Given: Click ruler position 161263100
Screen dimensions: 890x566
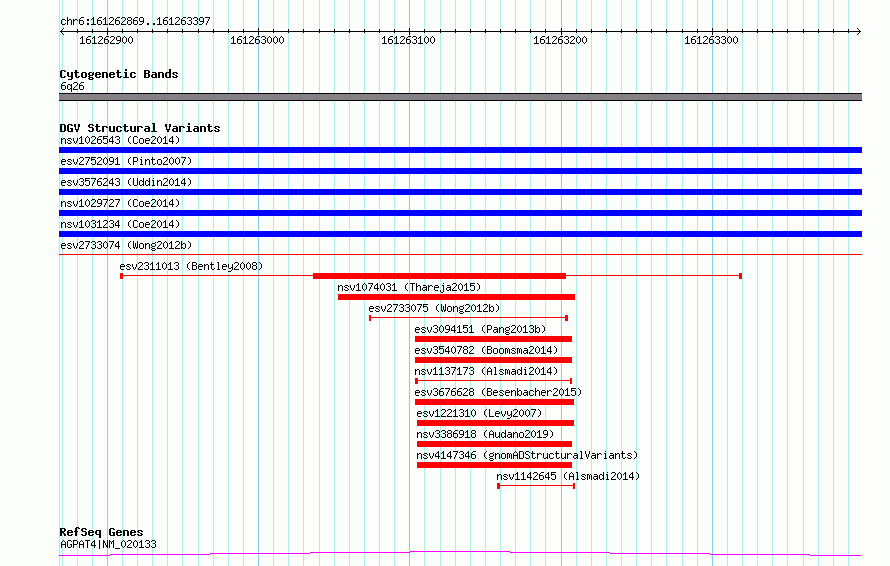Looking at the screenshot, I should pyautogui.click(x=408, y=40).
